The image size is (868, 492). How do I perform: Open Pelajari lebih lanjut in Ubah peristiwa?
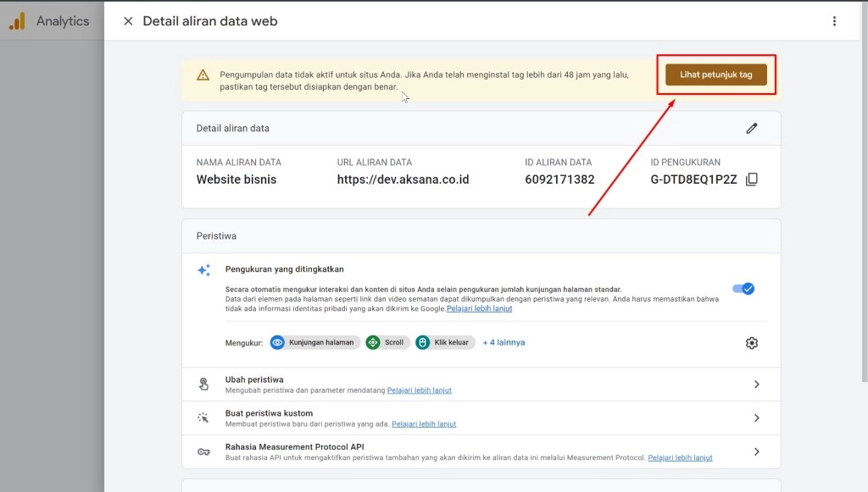(419, 390)
